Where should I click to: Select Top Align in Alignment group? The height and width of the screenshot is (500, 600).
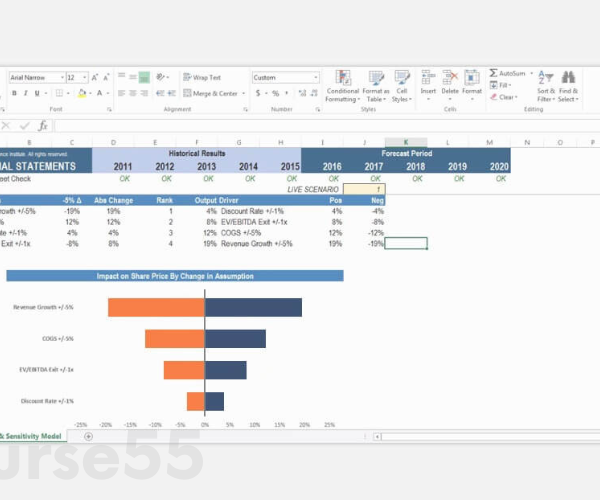(x=122, y=77)
